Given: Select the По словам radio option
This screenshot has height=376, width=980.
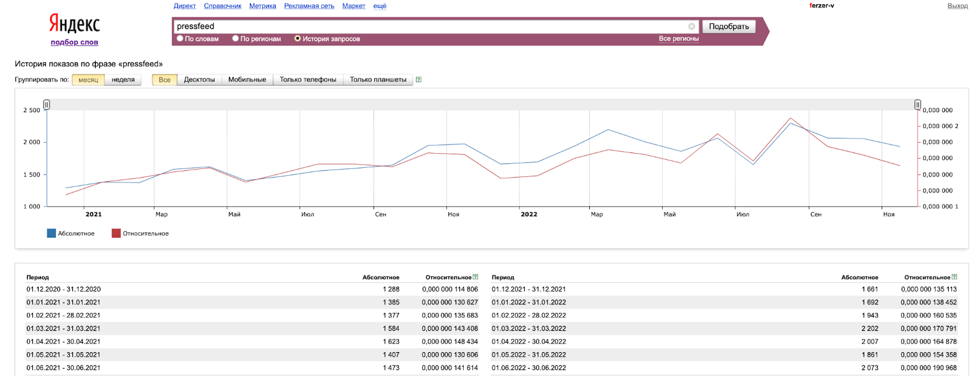Looking at the screenshot, I should click(x=180, y=39).
